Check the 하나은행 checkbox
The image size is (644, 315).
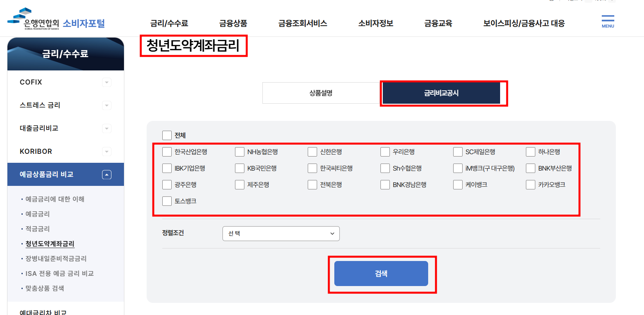531,152
